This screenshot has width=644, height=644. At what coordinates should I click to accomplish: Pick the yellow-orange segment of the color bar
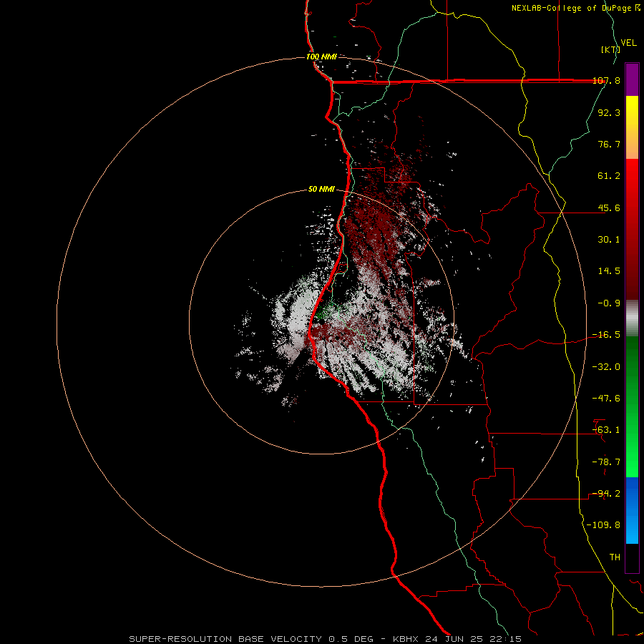coord(632,127)
